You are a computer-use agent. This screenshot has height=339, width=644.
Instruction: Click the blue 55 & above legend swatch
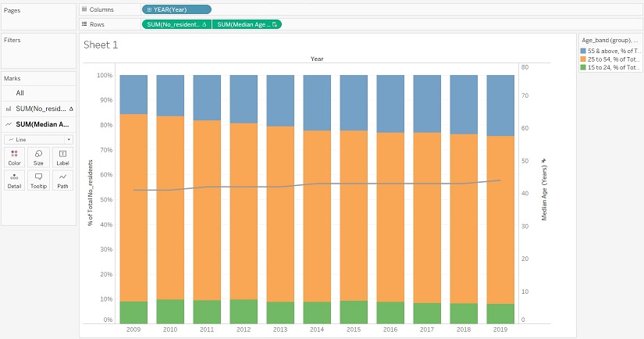pos(582,48)
